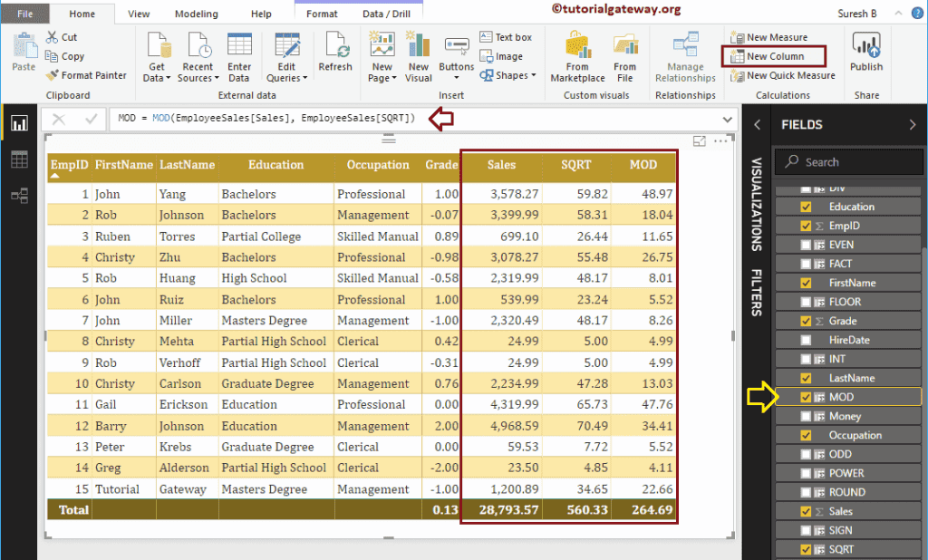Screen dimensions: 928x560
Task: Open Edit Queries
Action: tap(286, 54)
